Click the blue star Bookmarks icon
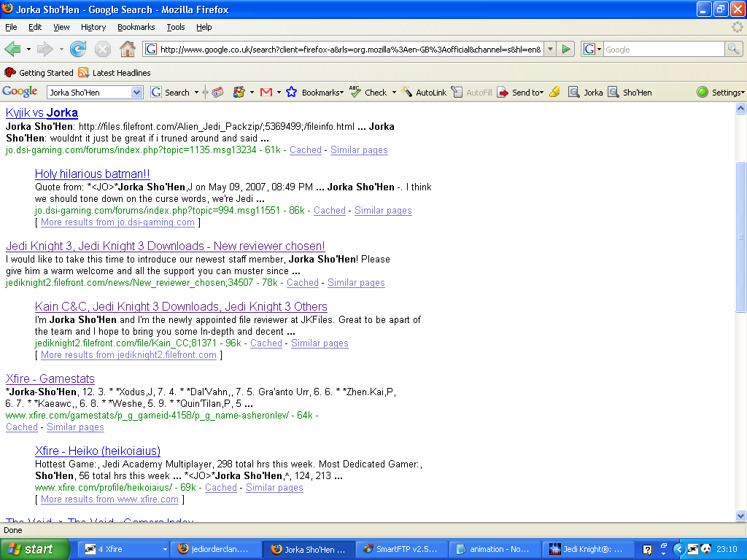747x560 pixels. coord(292,93)
